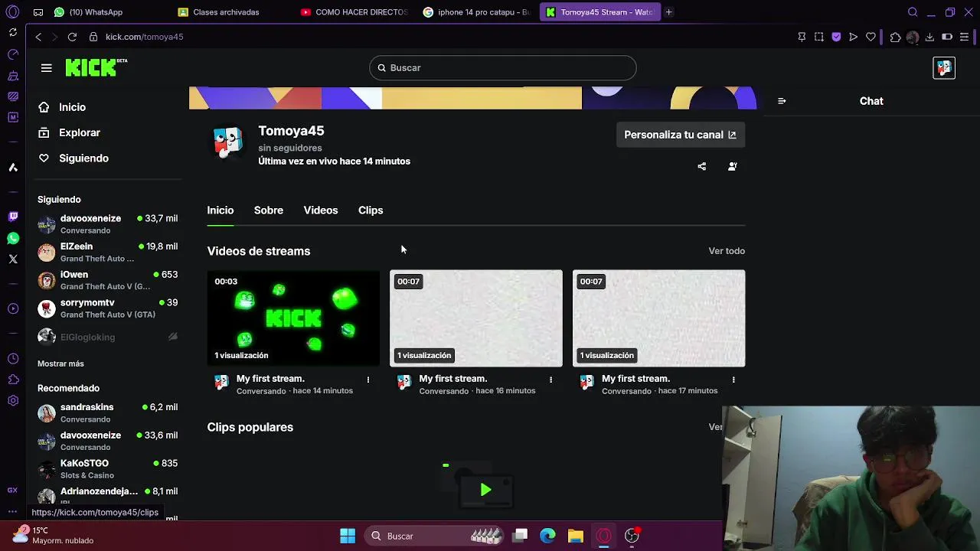Click the pin icon in the address bar

tap(802, 37)
